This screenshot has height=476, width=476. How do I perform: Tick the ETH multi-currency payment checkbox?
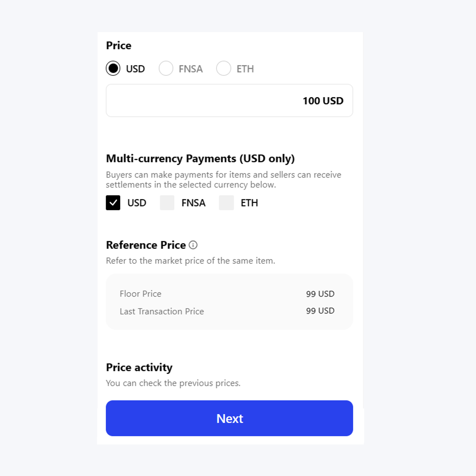226,203
